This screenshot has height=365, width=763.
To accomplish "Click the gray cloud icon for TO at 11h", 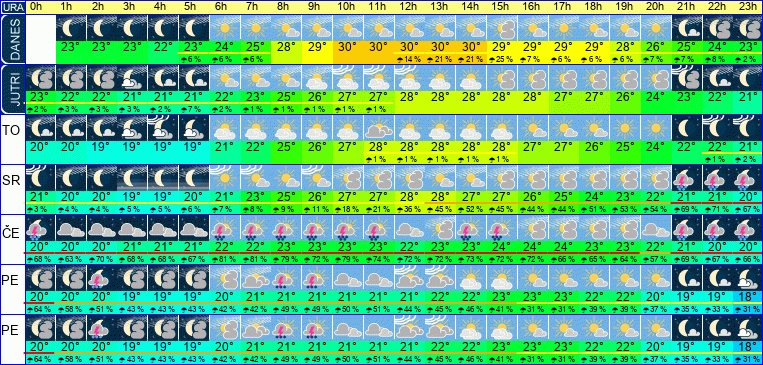I will [378, 128].
